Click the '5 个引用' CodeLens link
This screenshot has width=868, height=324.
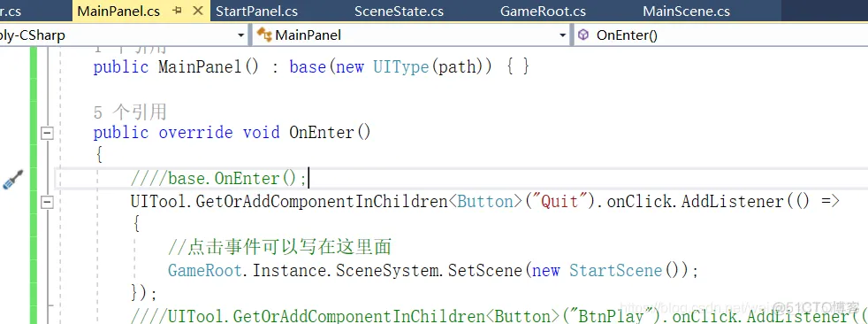130,112
